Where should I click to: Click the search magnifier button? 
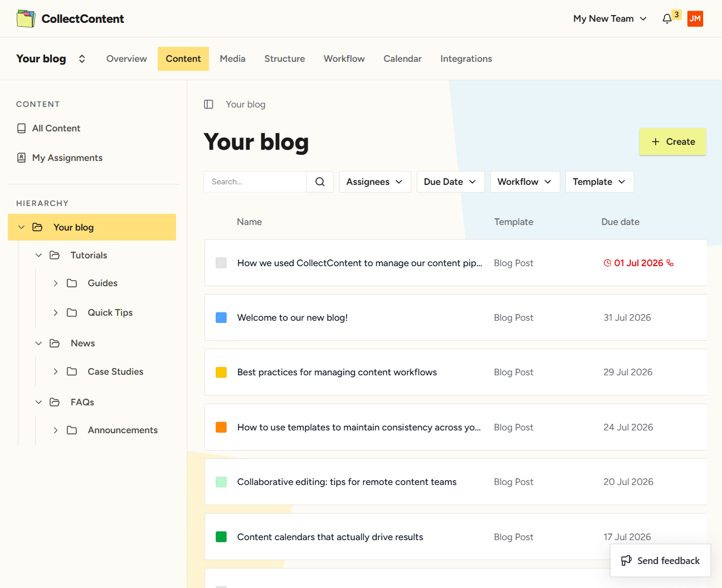tap(320, 182)
